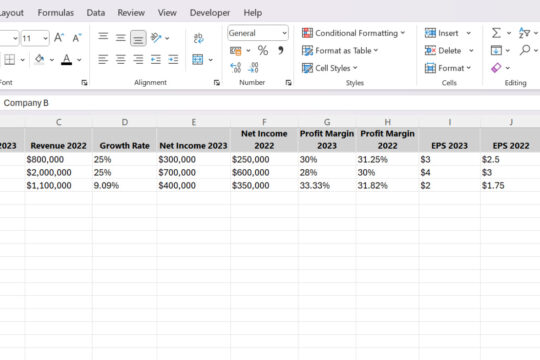Switch to Data tab
540x360 pixels.
click(96, 13)
